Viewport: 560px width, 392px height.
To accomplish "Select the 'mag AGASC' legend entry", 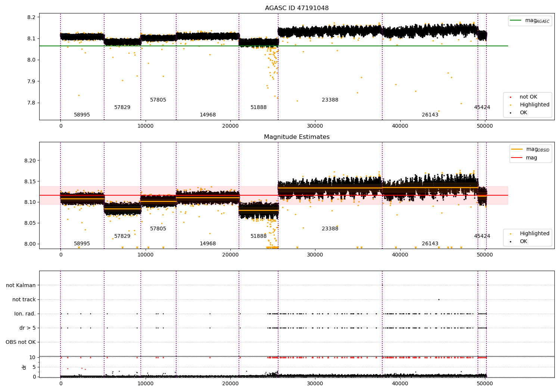I will point(530,21).
